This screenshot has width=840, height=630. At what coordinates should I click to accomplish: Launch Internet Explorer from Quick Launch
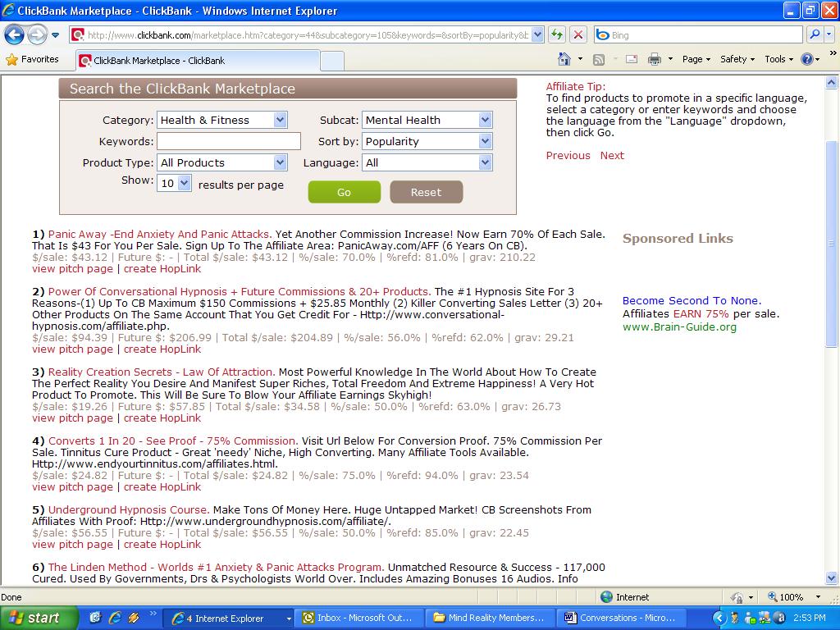tap(115, 619)
